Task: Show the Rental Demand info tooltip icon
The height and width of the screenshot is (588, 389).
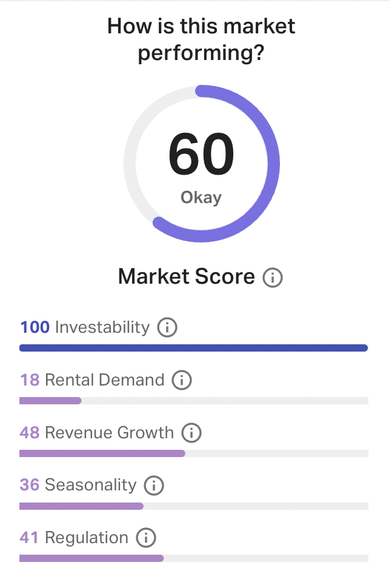Action: pyautogui.click(x=182, y=381)
